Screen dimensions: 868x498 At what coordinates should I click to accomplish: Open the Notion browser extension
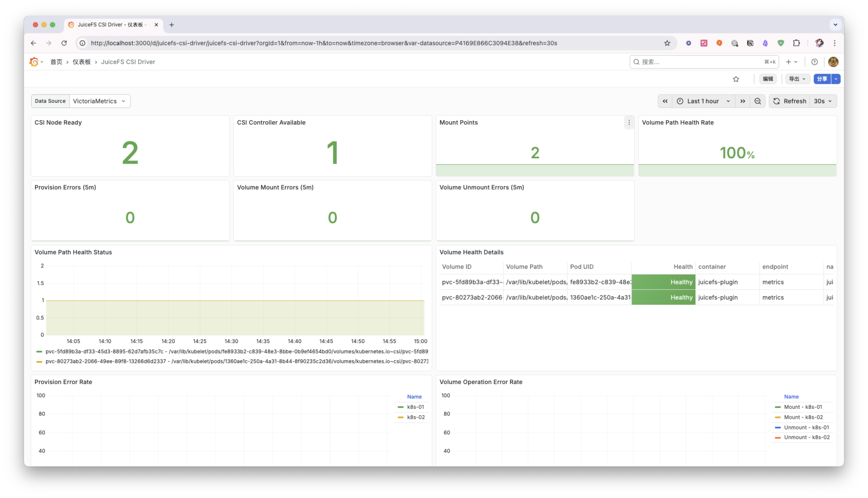tap(750, 43)
